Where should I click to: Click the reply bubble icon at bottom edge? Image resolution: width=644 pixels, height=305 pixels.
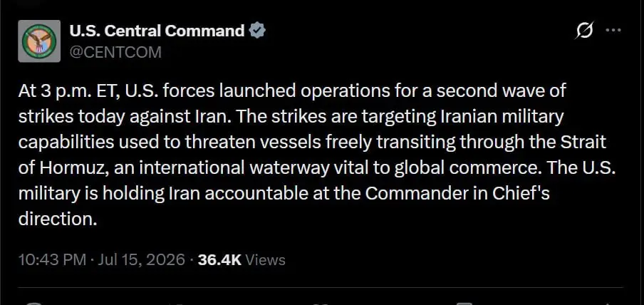36,304
